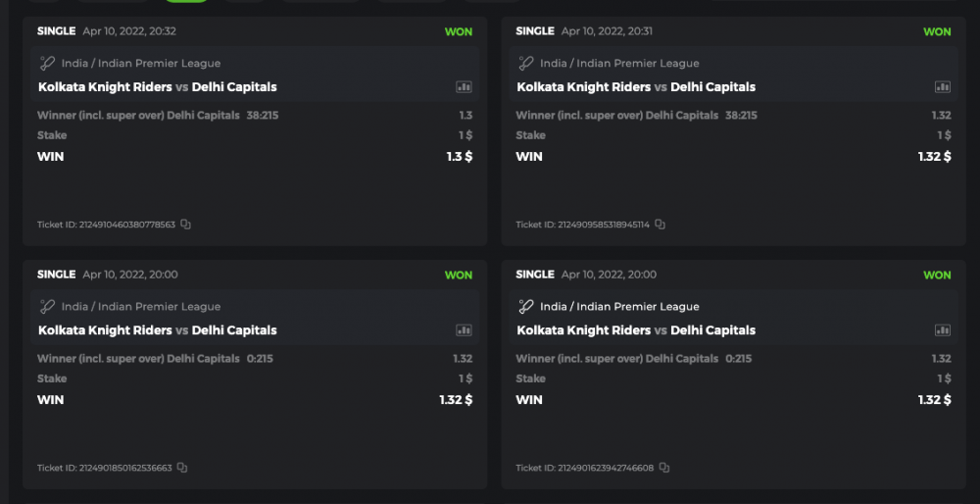Open India / Indian Premier League on 20:32 ticket
Viewport: 980px width, 504px height.
[x=141, y=64]
